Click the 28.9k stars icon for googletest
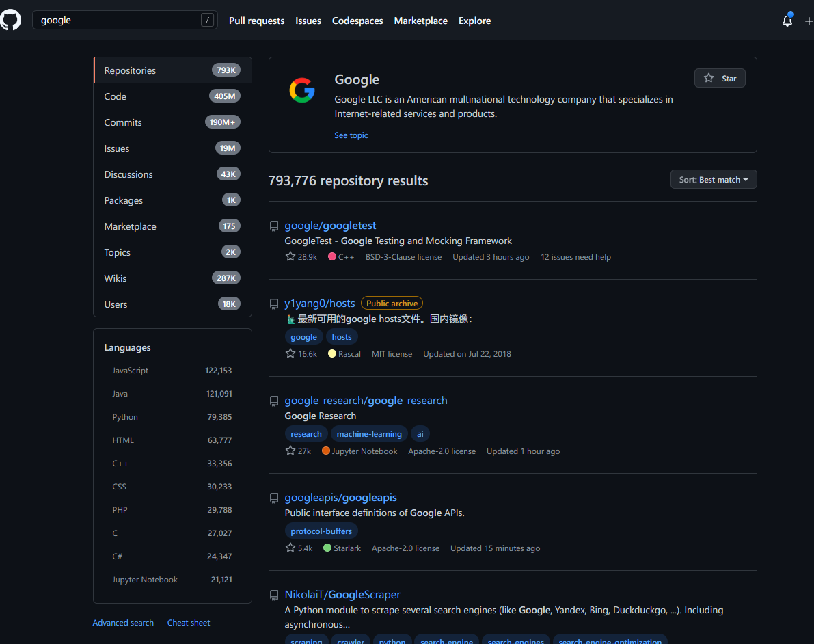This screenshot has height=644, width=814. coord(290,256)
